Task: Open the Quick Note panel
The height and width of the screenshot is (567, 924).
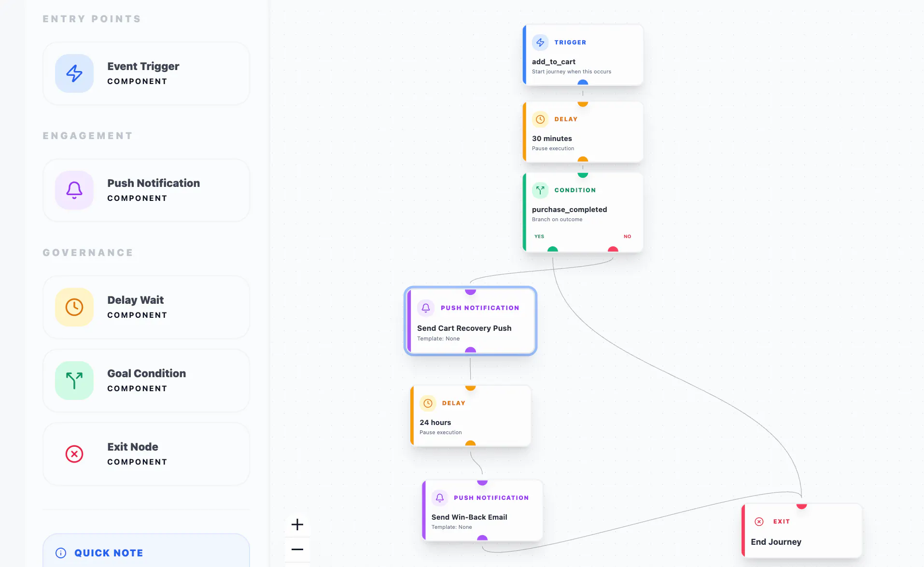Action: (x=146, y=551)
